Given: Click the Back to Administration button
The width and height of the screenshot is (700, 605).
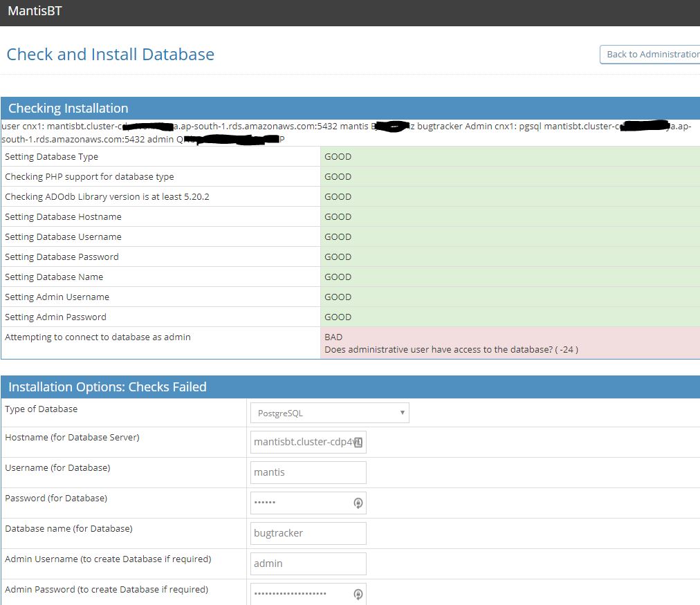Looking at the screenshot, I should click(x=650, y=55).
